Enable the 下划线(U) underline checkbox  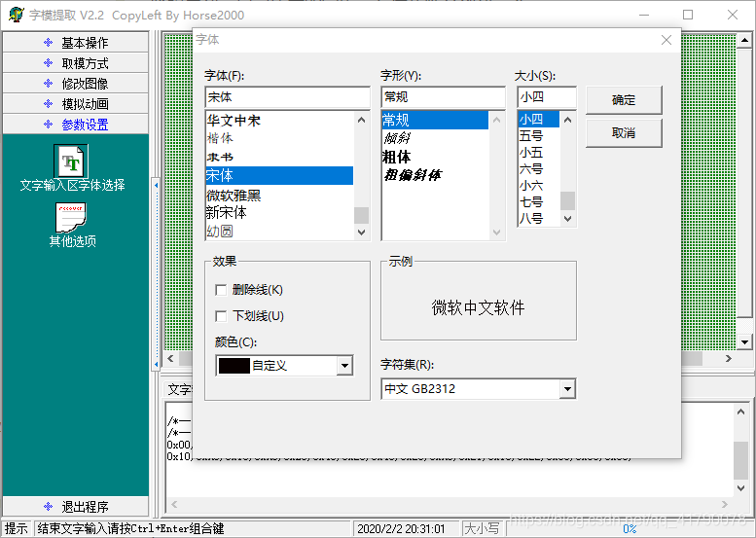pyautogui.click(x=221, y=316)
